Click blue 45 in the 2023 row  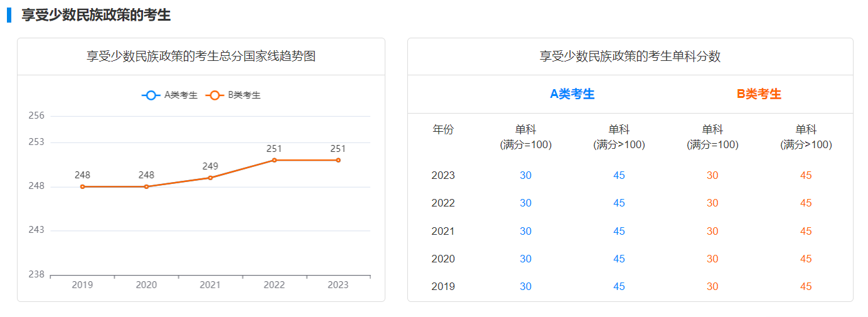619,176
